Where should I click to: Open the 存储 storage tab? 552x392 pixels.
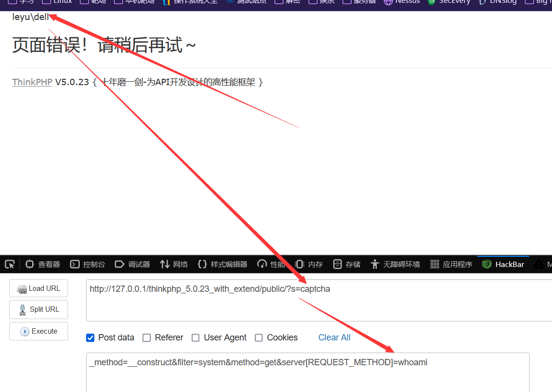pyautogui.click(x=347, y=264)
